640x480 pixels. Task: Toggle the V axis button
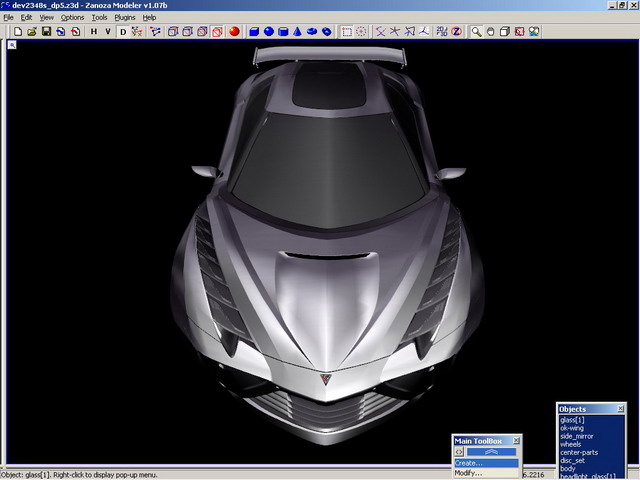coord(108,32)
